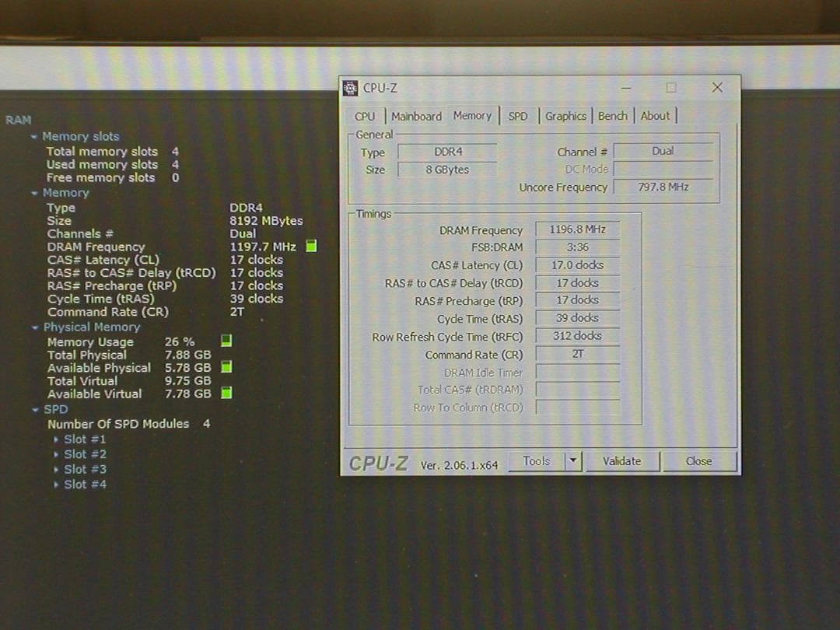
Task: Click the DRAM Frequency value 1196.8 MHz
Action: (577, 229)
